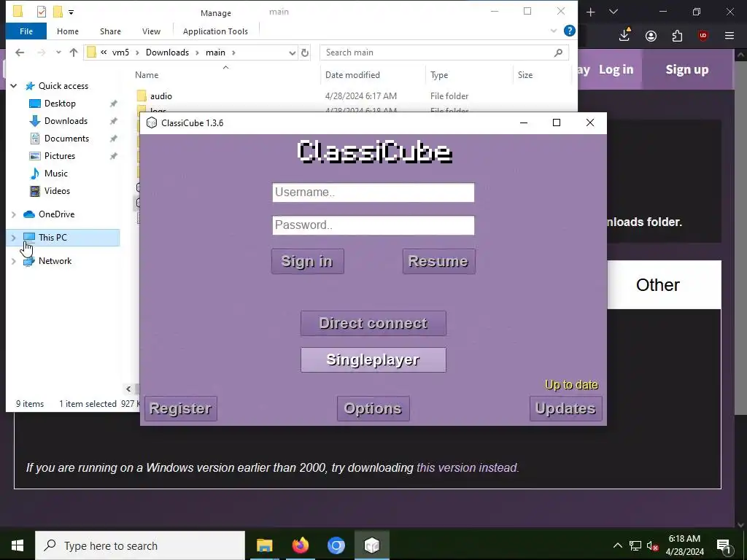
Task: Open Videos in the navigation pane
Action: tap(57, 191)
